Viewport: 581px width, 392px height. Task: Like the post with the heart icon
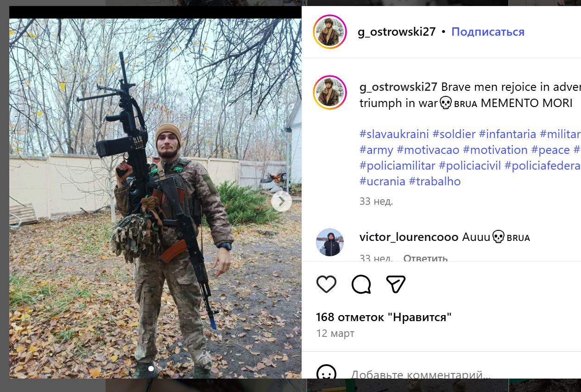[x=326, y=284]
